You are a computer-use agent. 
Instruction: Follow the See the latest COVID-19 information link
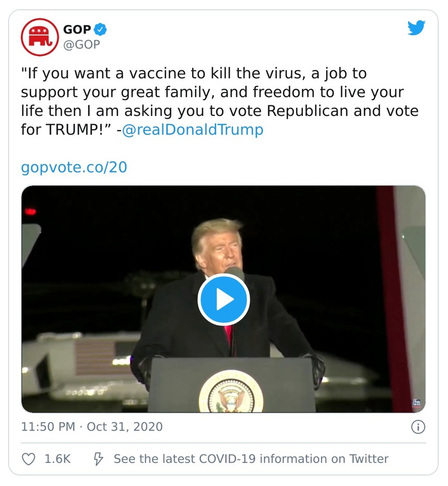click(x=251, y=459)
